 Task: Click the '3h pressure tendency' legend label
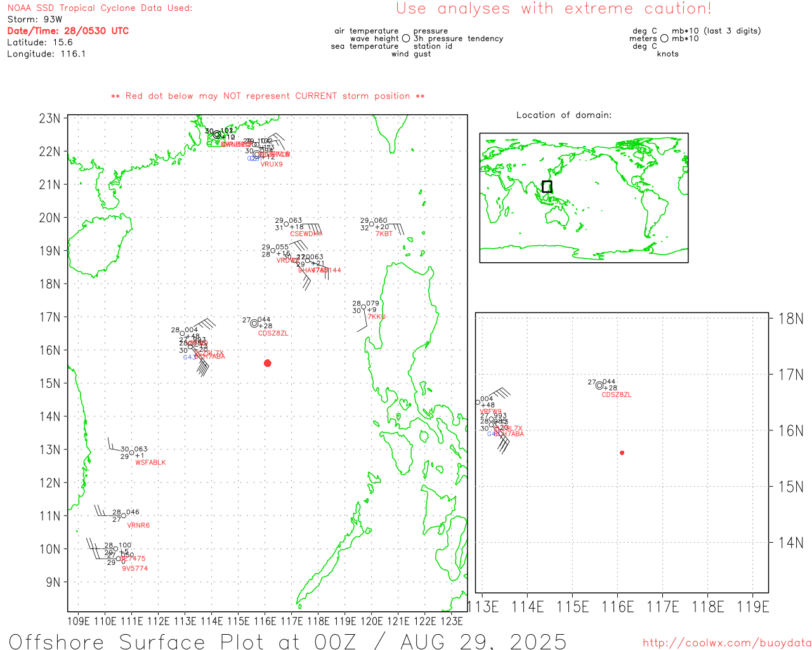click(459, 39)
